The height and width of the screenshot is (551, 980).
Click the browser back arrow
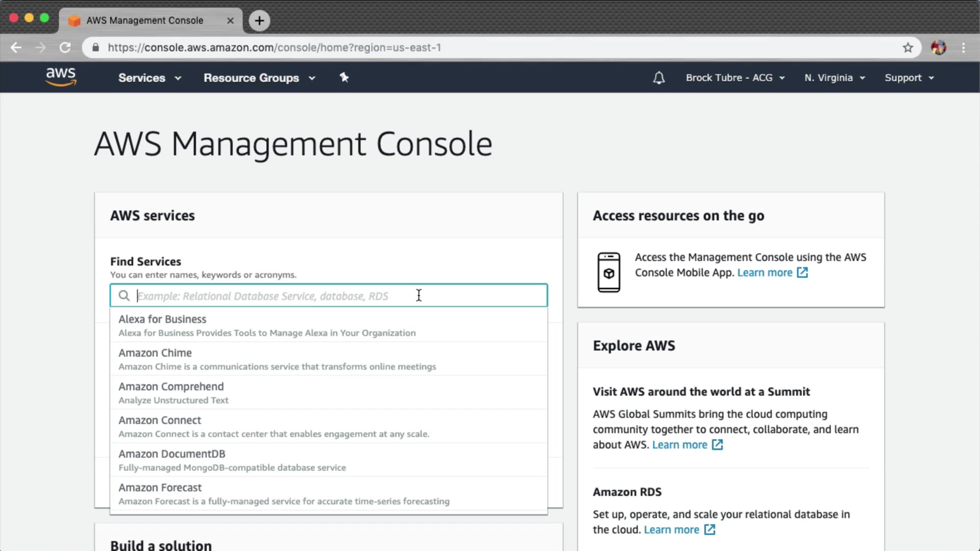tap(16, 48)
